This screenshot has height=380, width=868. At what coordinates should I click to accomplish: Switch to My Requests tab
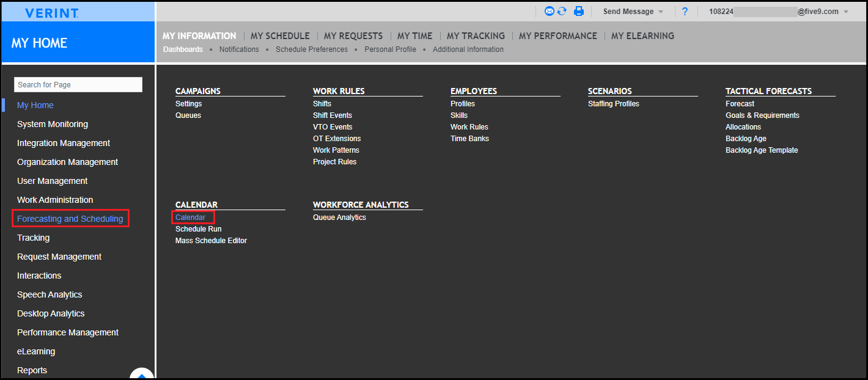click(x=353, y=36)
